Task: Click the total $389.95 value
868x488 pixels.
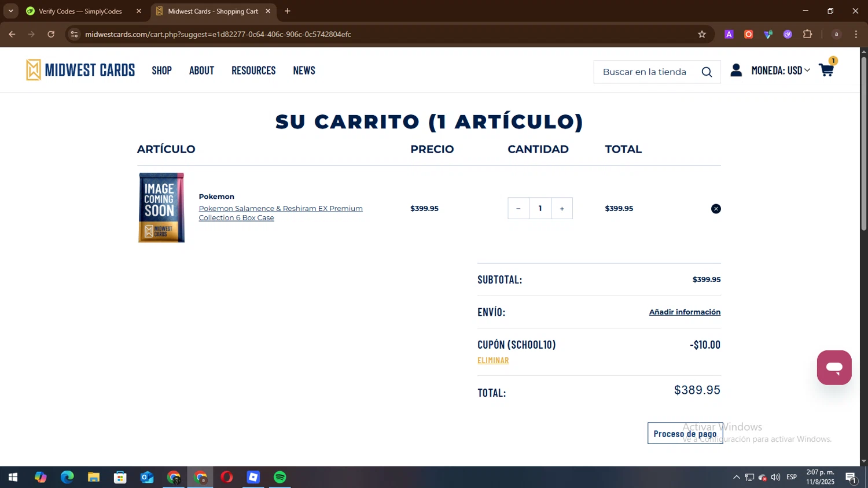Action: [x=697, y=390]
